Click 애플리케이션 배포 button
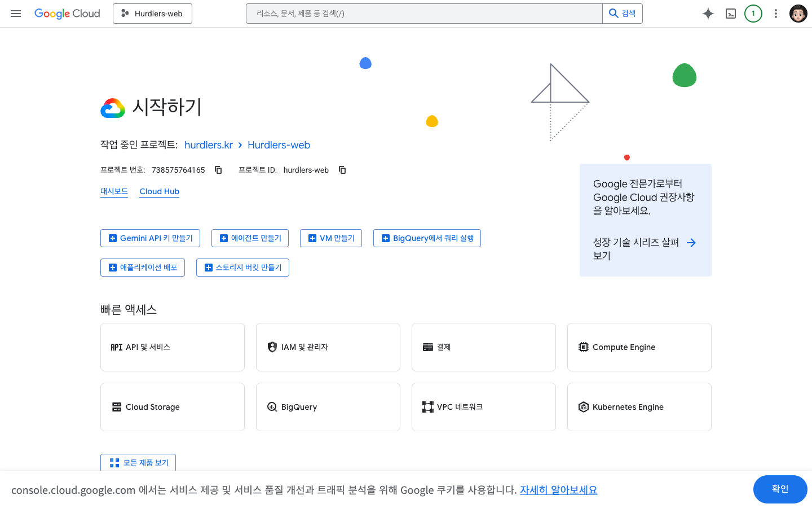Screen dimensions: 812x508 click(143, 268)
